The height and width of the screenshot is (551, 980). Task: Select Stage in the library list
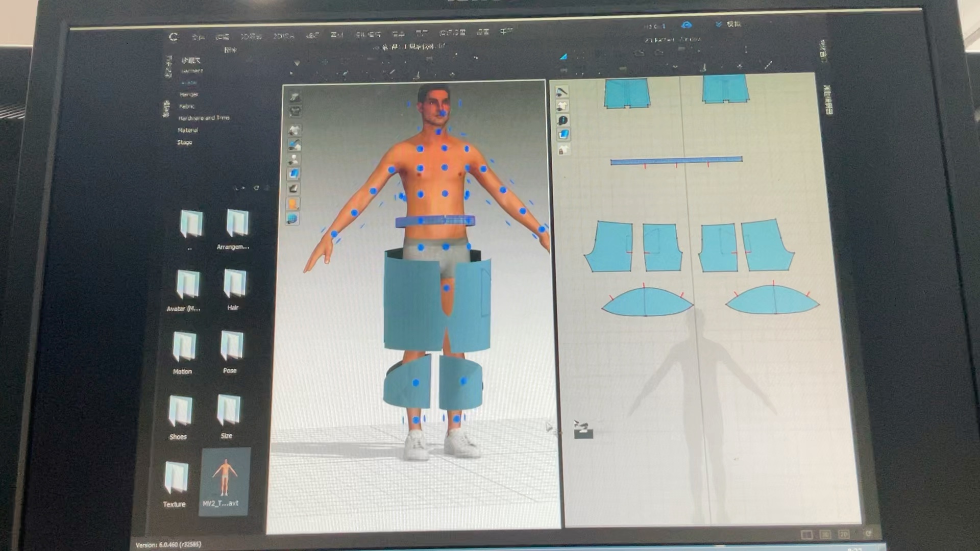tap(184, 142)
